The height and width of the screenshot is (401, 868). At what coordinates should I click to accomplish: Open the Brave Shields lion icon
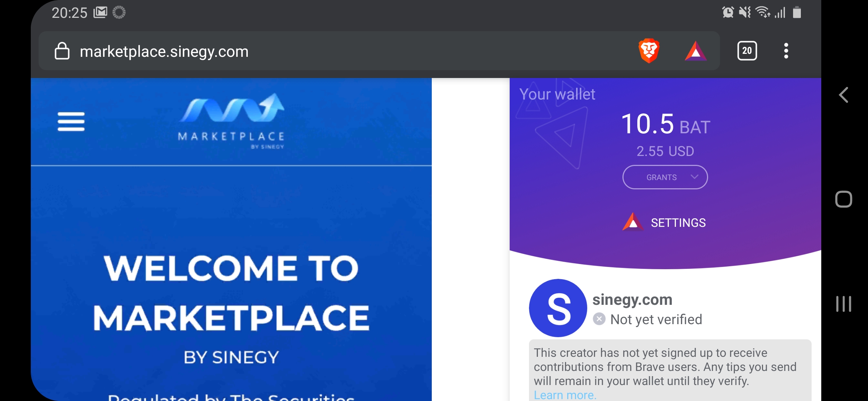pyautogui.click(x=649, y=50)
